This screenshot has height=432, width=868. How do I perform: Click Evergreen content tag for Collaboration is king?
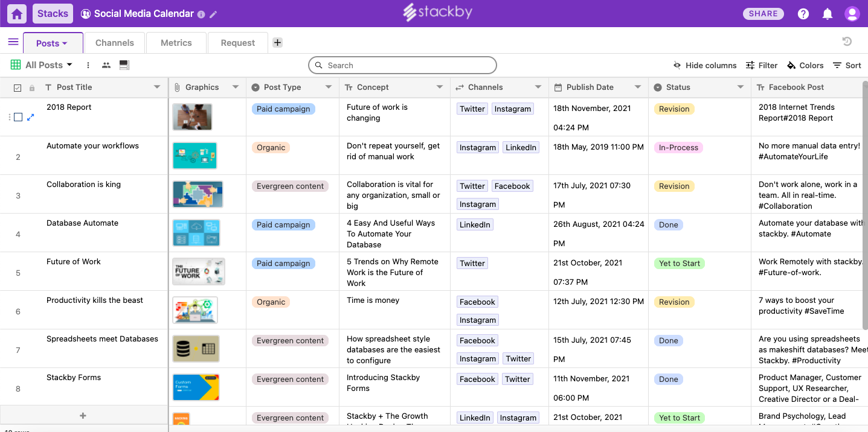click(291, 186)
